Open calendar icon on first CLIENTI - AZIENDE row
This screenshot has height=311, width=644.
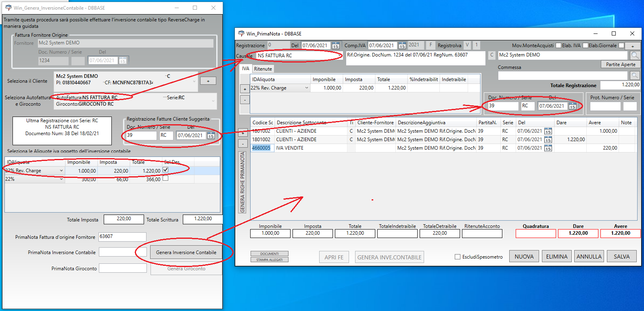pyautogui.click(x=548, y=131)
